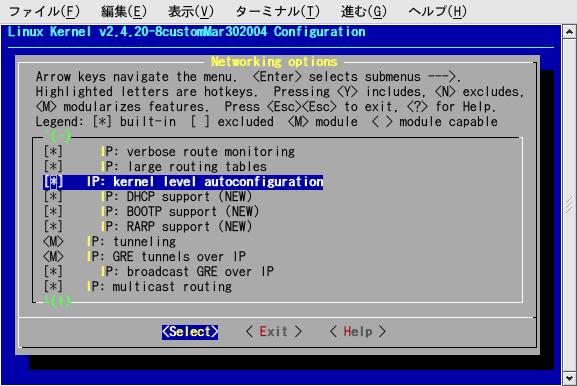This screenshot has width=577, height=386.
Task: Toggle the IP tunneling module marker
Action: (x=53, y=241)
